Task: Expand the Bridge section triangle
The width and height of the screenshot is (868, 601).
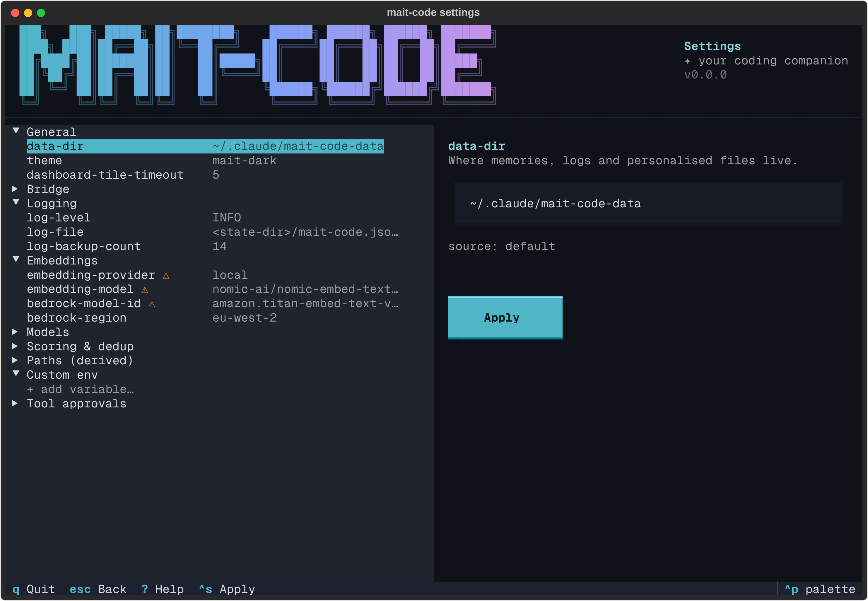Action: pyautogui.click(x=15, y=189)
